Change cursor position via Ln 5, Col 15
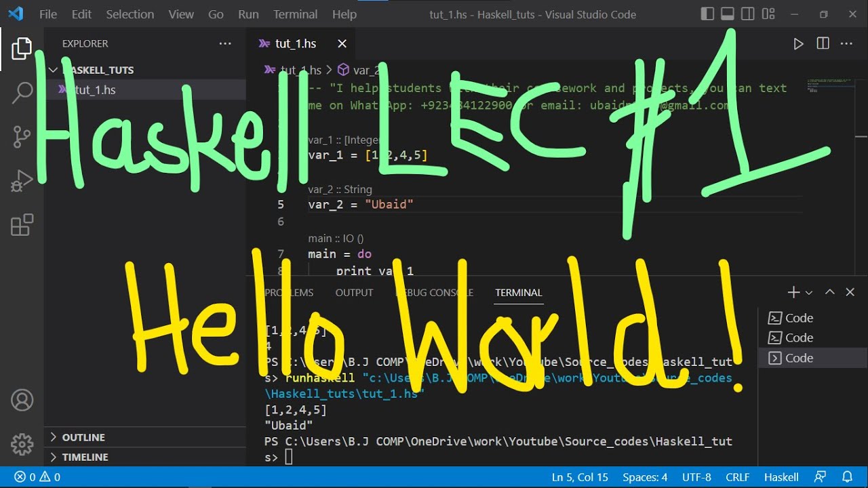The image size is (868, 488). [x=580, y=477]
